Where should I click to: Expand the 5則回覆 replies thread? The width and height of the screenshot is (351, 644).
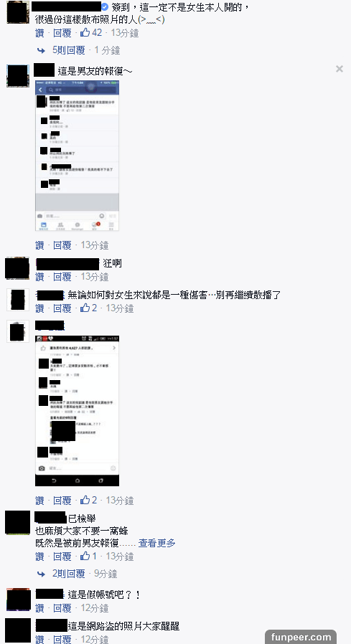pyautogui.click(x=69, y=50)
